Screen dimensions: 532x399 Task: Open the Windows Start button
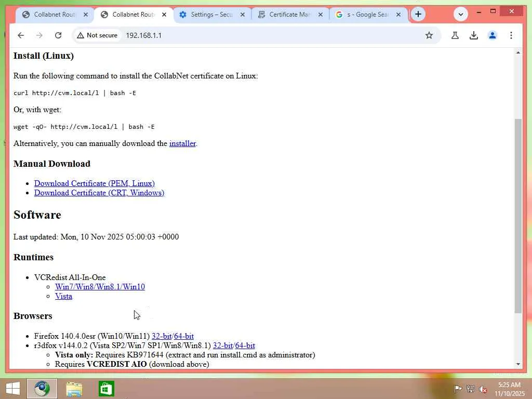tap(13, 389)
